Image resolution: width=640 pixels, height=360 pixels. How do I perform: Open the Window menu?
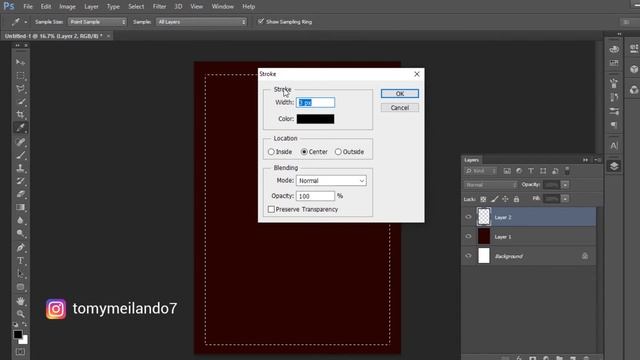pos(222,7)
